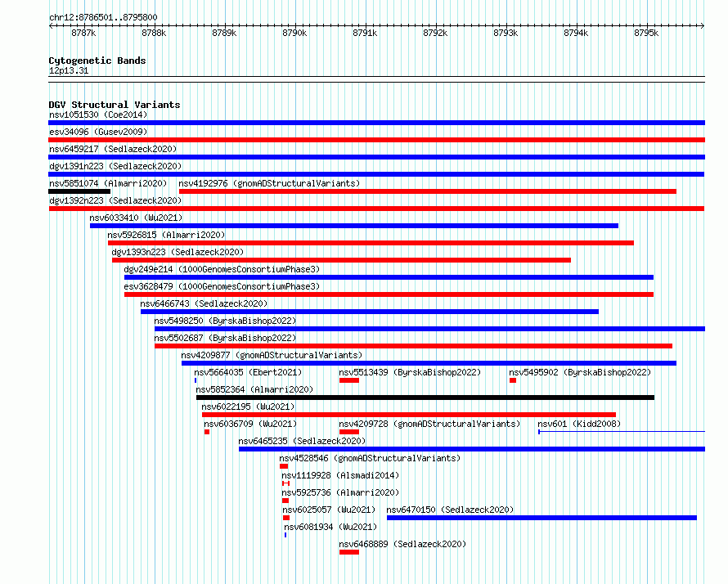Click the nsv4209728 (gnomADStructuralVariants) red bar
The image size is (728, 584).
click(x=349, y=432)
